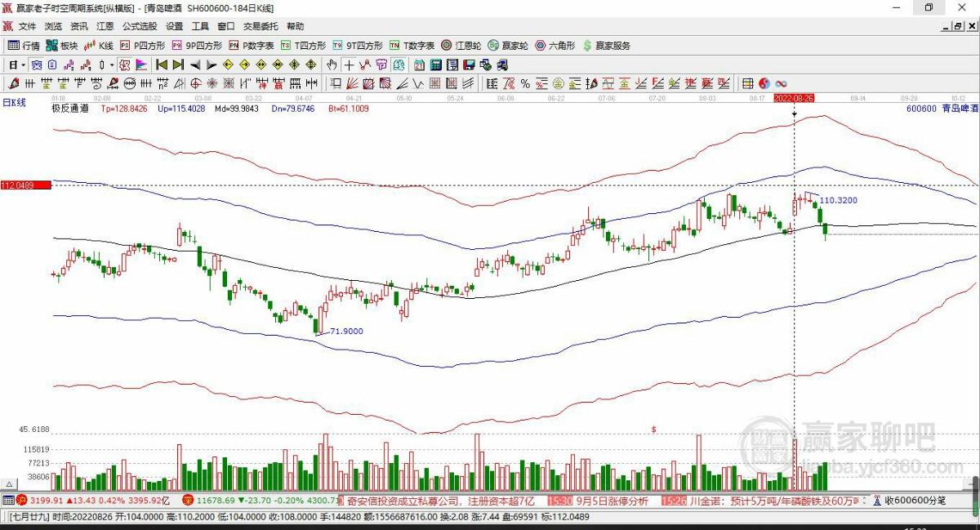The width and height of the screenshot is (980, 530).
Task: Click the 收600600分笔 status entry
Action: 908,501
